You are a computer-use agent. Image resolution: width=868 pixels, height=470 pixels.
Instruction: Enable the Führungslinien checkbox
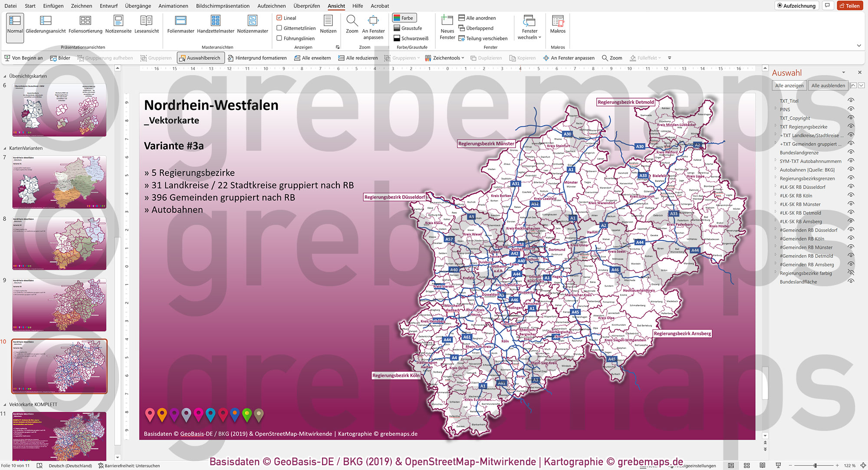tap(279, 38)
